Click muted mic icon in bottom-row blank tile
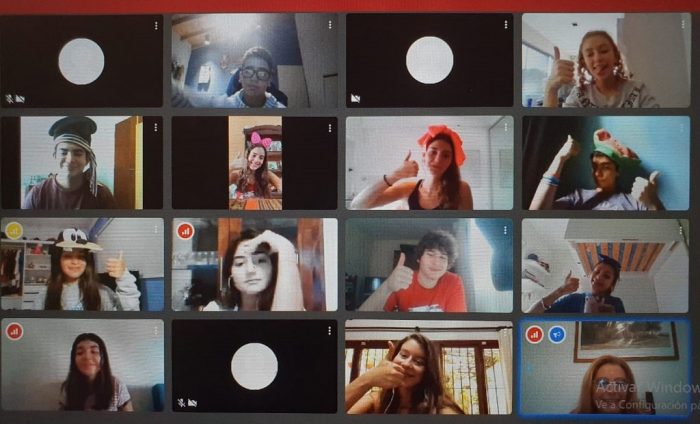700x424 pixels. click(181, 403)
